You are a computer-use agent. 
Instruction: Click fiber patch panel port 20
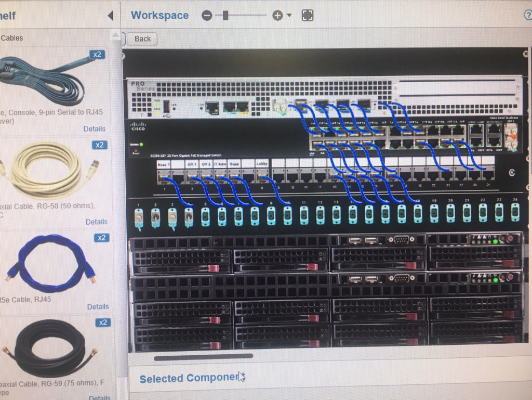450,214
